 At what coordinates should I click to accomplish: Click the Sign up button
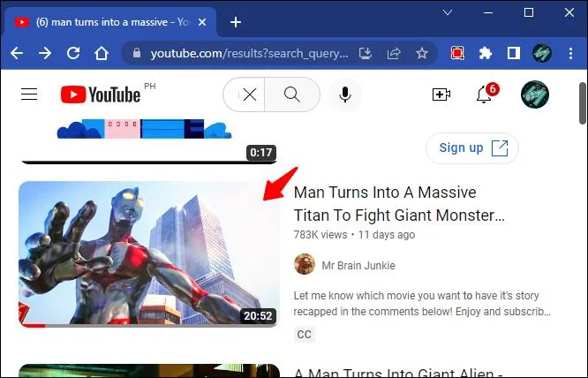472,148
